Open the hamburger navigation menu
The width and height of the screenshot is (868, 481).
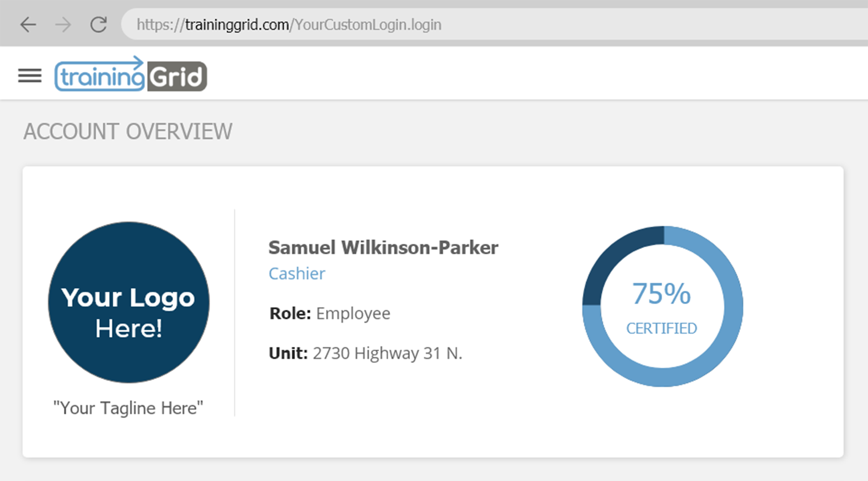[30, 75]
